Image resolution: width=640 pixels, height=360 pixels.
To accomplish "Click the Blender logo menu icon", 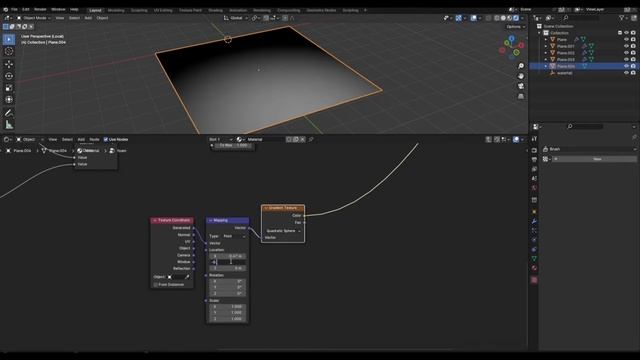I will [x=5, y=9].
